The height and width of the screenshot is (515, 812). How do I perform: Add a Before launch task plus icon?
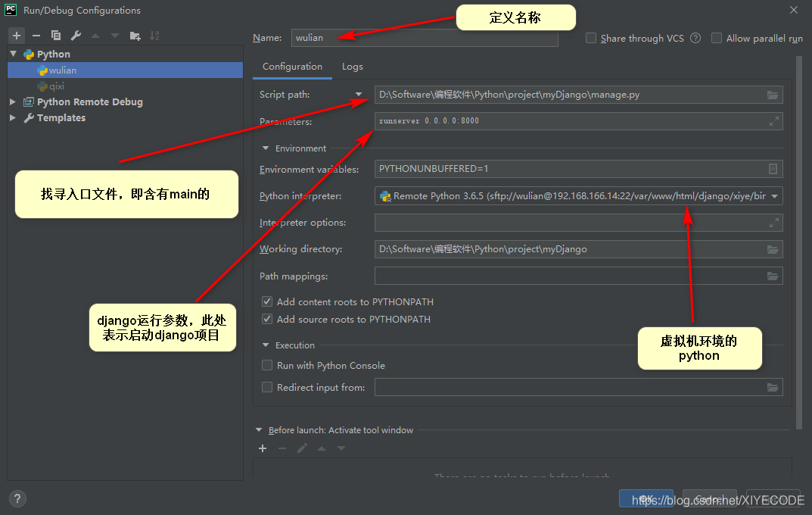point(263,448)
